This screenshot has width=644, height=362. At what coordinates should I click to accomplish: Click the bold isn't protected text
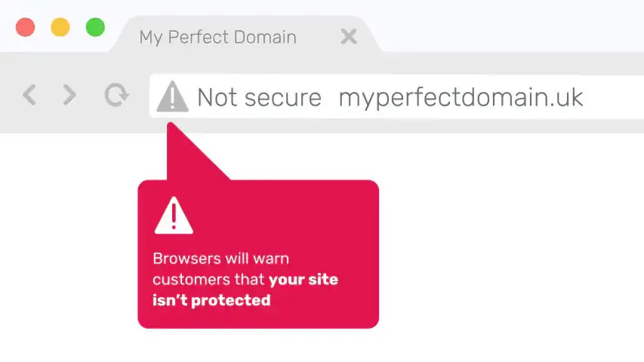211,300
